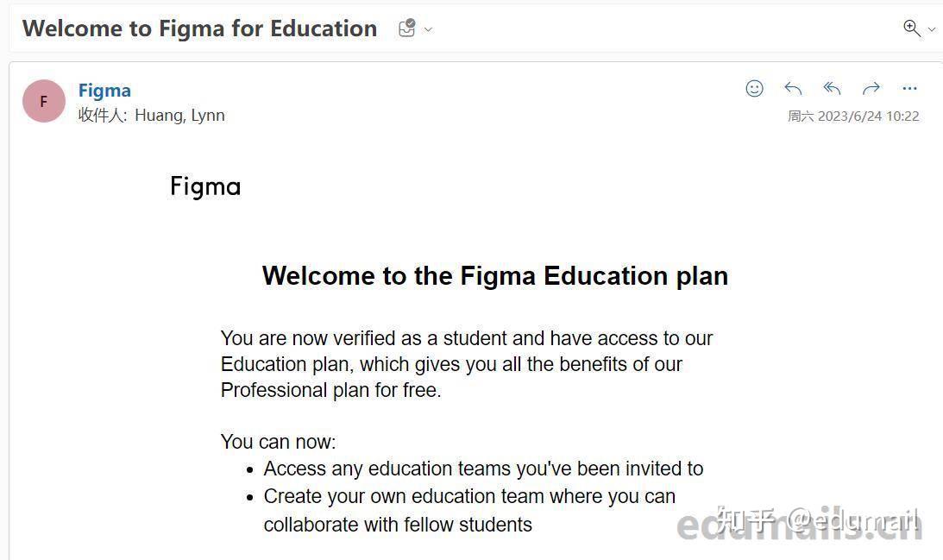Click the subject Welcome to Figma for Education
The height and width of the screenshot is (560, 943).
199,28
